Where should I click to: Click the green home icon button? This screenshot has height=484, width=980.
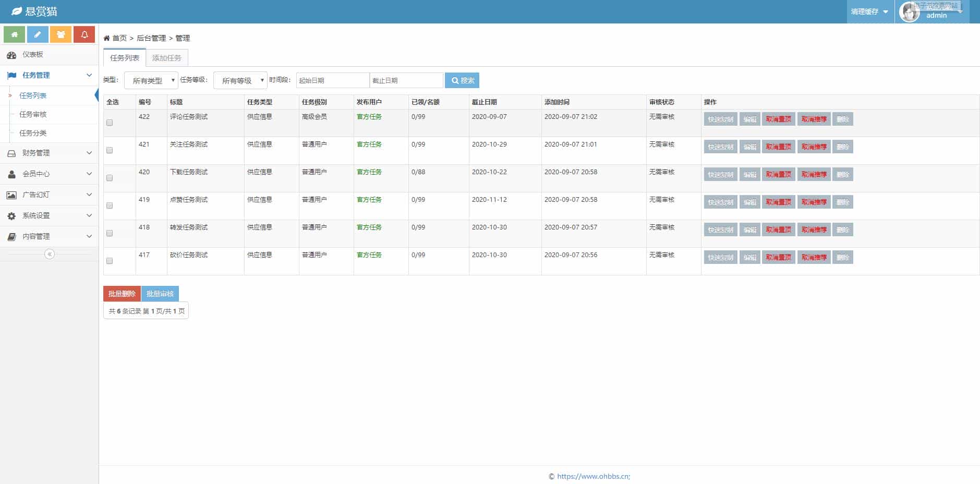point(15,34)
